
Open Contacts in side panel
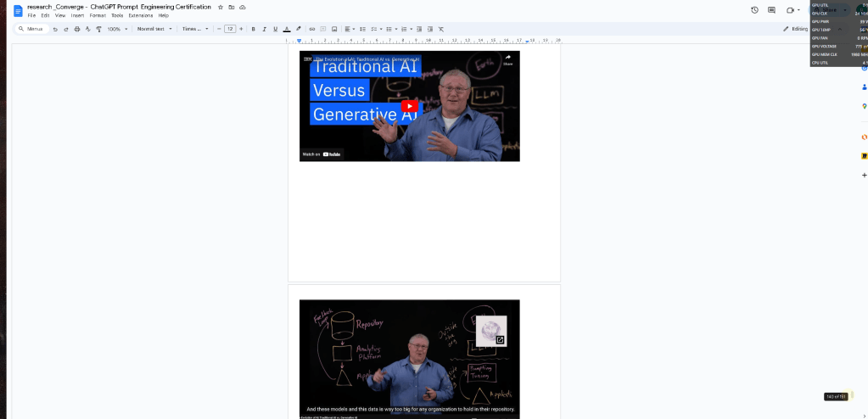(x=864, y=87)
